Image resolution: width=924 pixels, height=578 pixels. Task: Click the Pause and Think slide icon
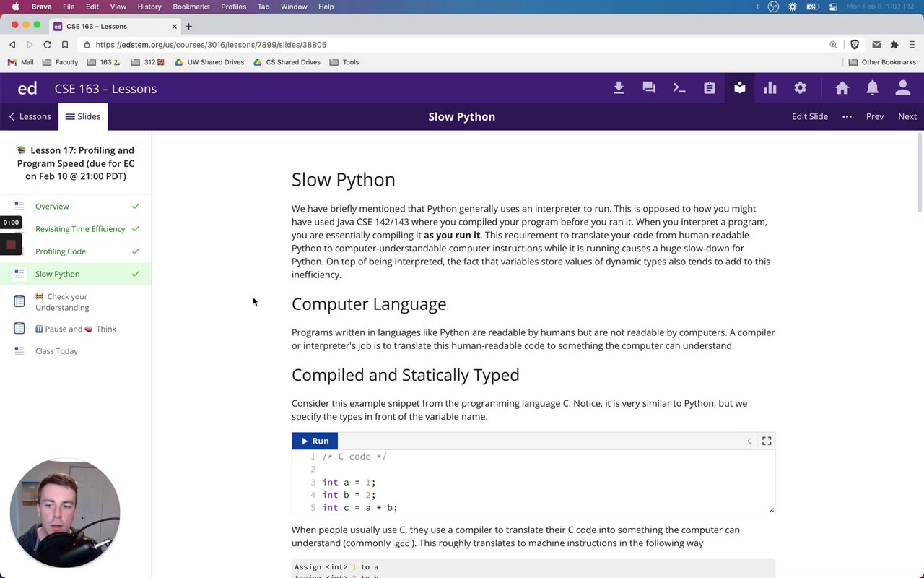point(19,329)
